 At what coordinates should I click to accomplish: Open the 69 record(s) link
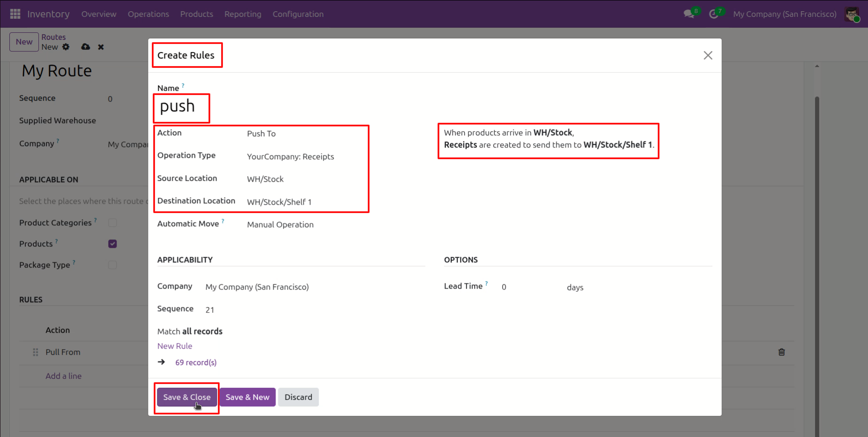(196, 362)
